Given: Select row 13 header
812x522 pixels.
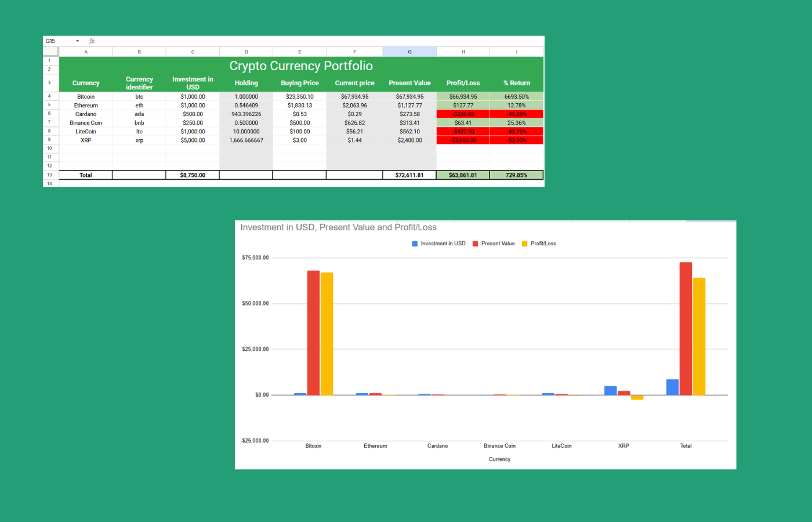Looking at the screenshot, I should click(x=50, y=175).
